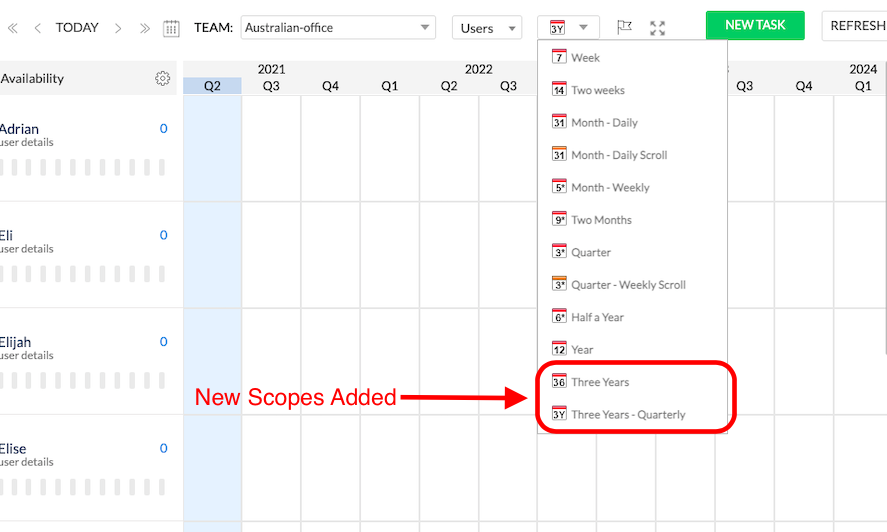Click the flag icon in toolbar
This screenshot has height=532, width=887.
tap(625, 28)
